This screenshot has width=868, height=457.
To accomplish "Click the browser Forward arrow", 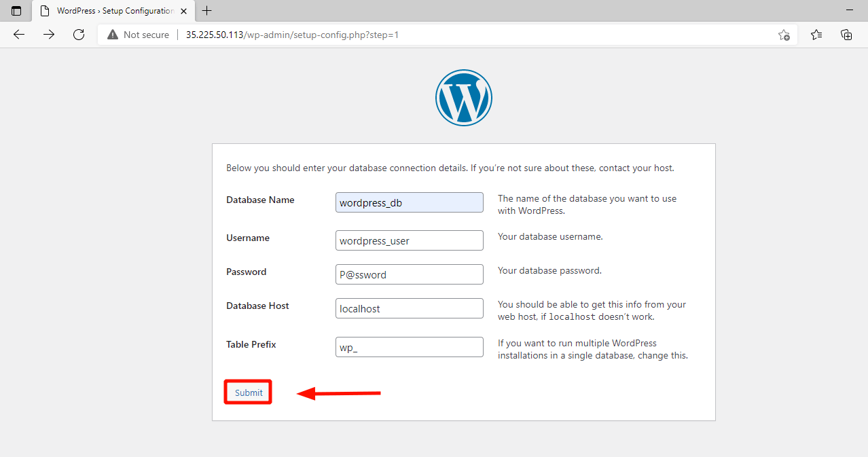I will [x=49, y=35].
